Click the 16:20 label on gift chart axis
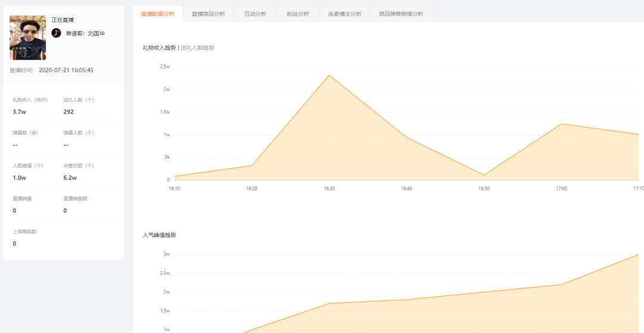This screenshot has width=644, height=333. click(252, 189)
